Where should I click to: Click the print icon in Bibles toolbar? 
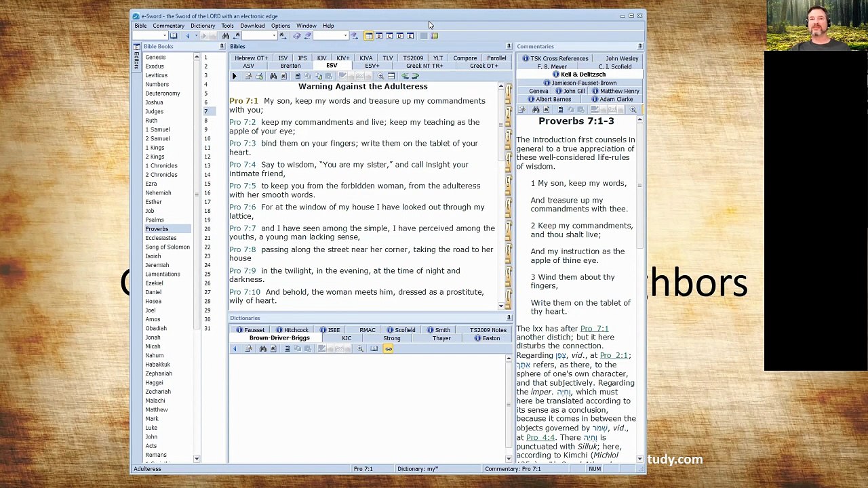259,76
